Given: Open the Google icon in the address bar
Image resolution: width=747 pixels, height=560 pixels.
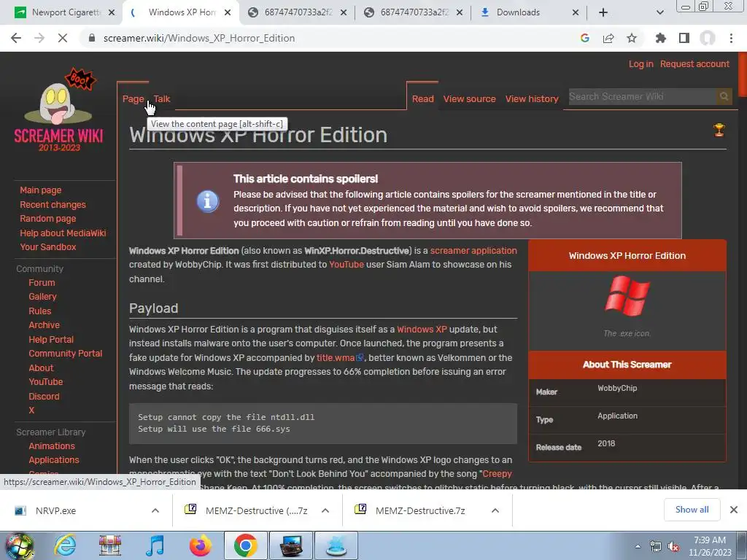Looking at the screenshot, I should click(584, 38).
